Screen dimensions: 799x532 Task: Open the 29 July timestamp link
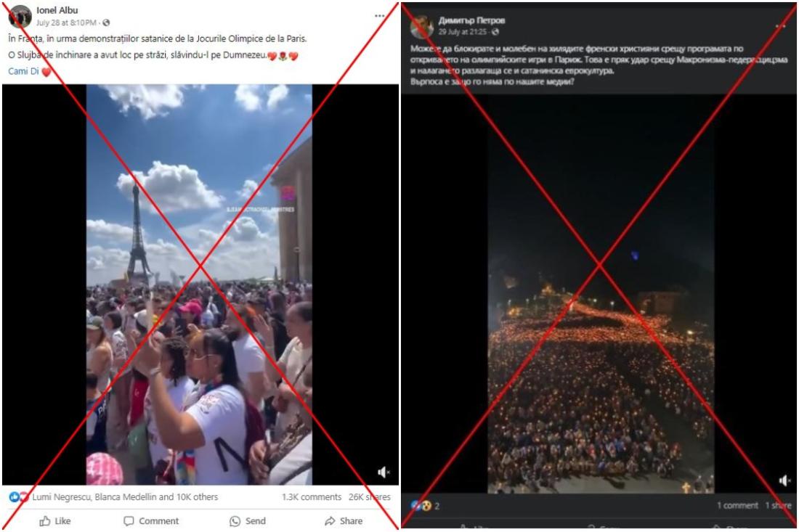coord(462,31)
